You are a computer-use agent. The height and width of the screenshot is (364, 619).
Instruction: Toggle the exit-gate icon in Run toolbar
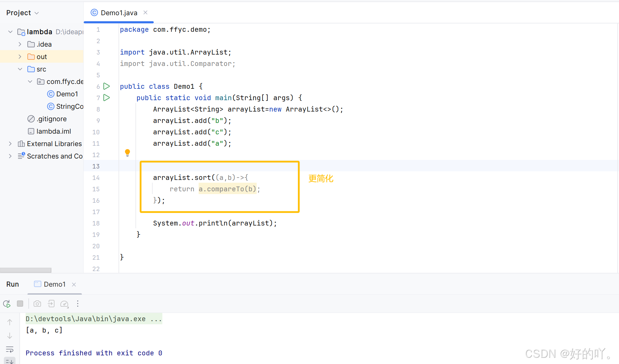pyautogui.click(x=51, y=304)
